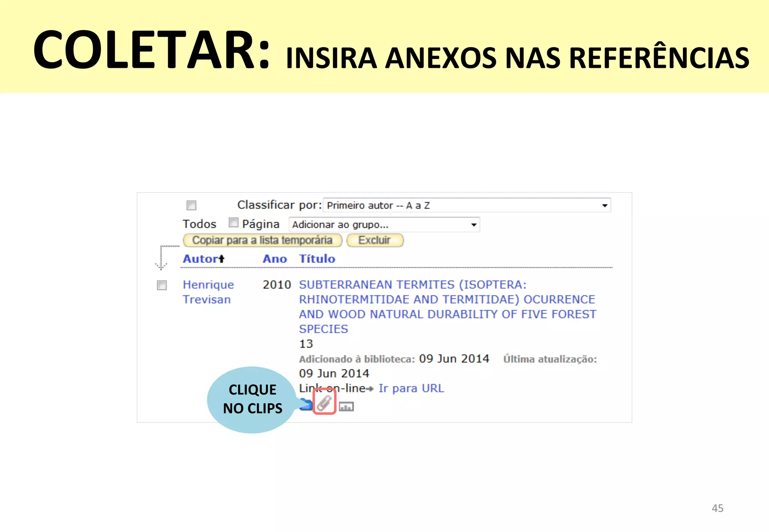Click Copiar para a lista temporária

[x=262, y=240]
